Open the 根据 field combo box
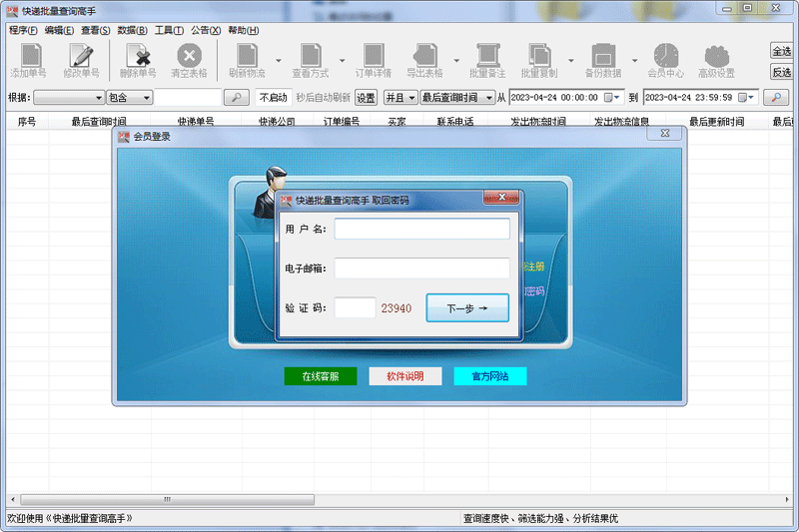 coord(69,97)
